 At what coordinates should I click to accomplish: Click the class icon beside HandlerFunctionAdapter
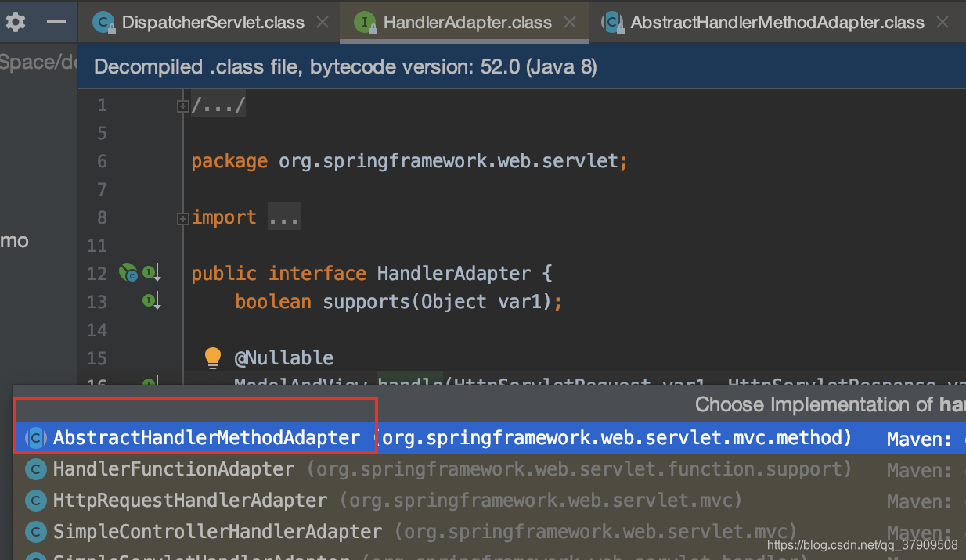pyautogui.click(x=36, y=469)
